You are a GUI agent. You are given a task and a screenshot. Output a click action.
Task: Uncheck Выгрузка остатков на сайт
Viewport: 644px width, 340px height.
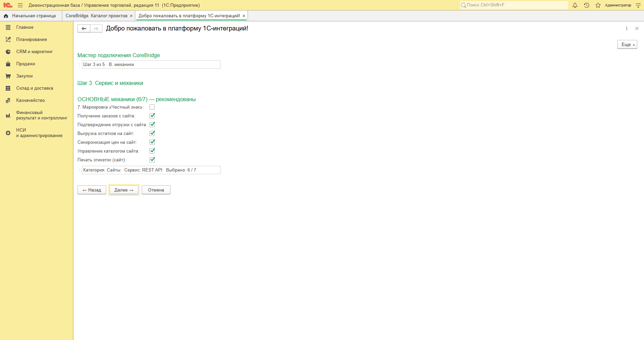[x=152, y=133]
